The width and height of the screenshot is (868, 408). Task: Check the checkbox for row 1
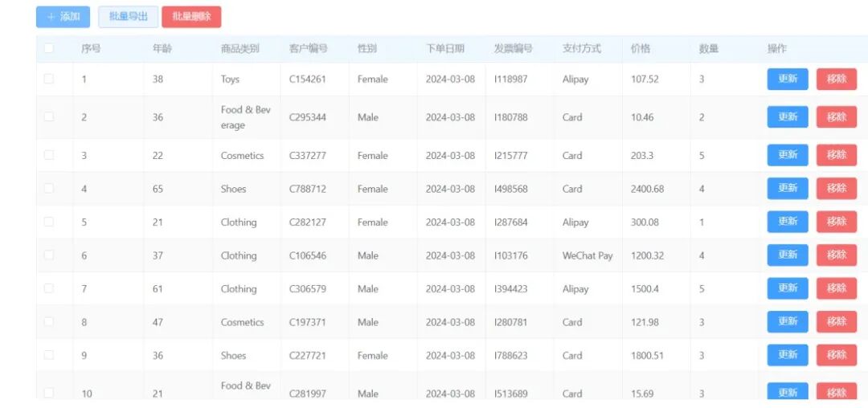(49, 79)
